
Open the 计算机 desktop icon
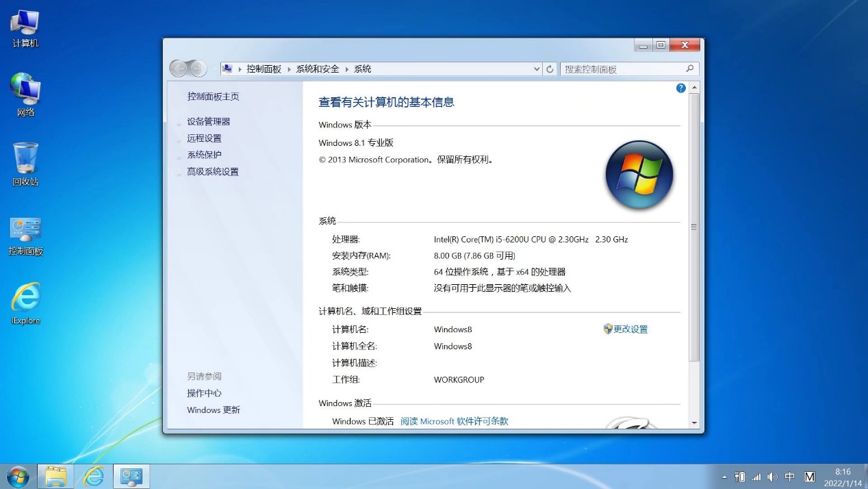click(x=25, y=29)
